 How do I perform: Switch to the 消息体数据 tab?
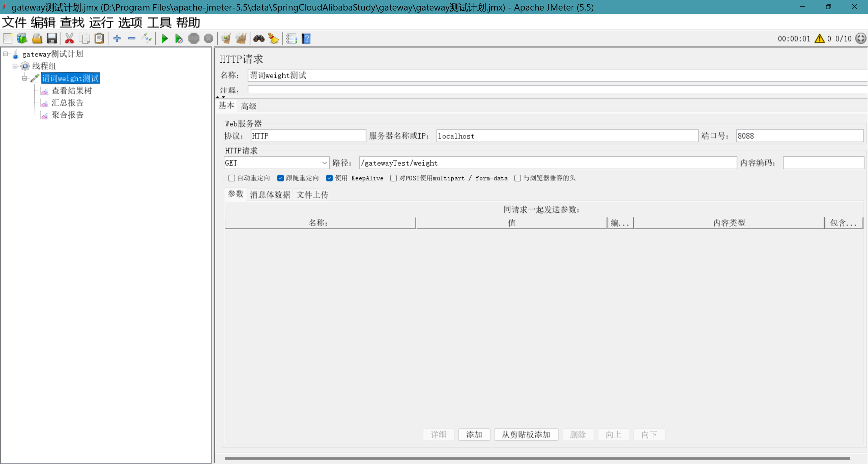[270, 194]
